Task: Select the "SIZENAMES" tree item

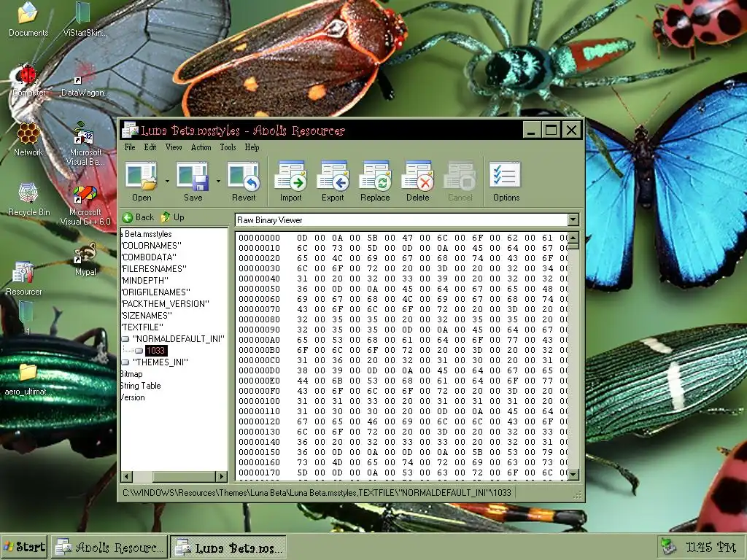Action: point(147,315)
